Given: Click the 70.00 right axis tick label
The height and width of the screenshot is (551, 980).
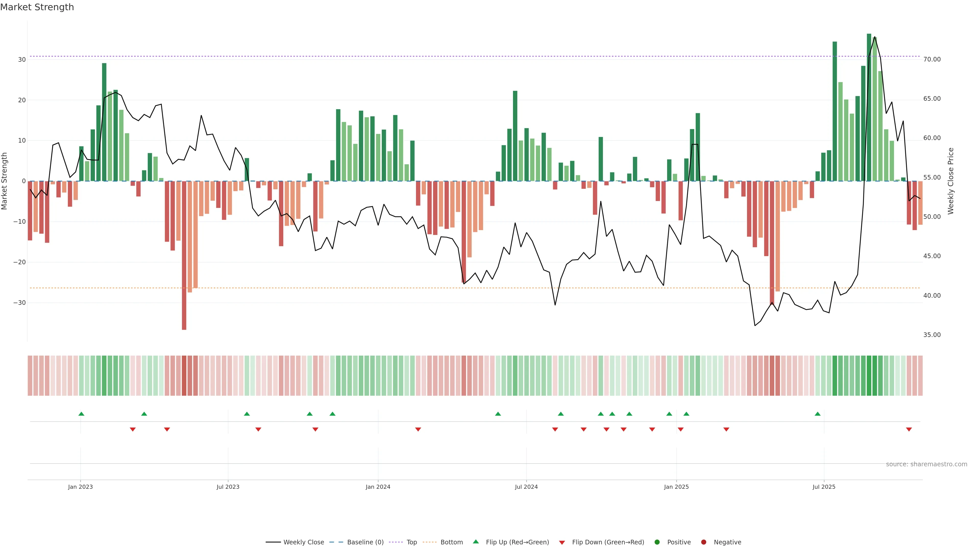Looking at the screenshot, I should click(932, 59).
